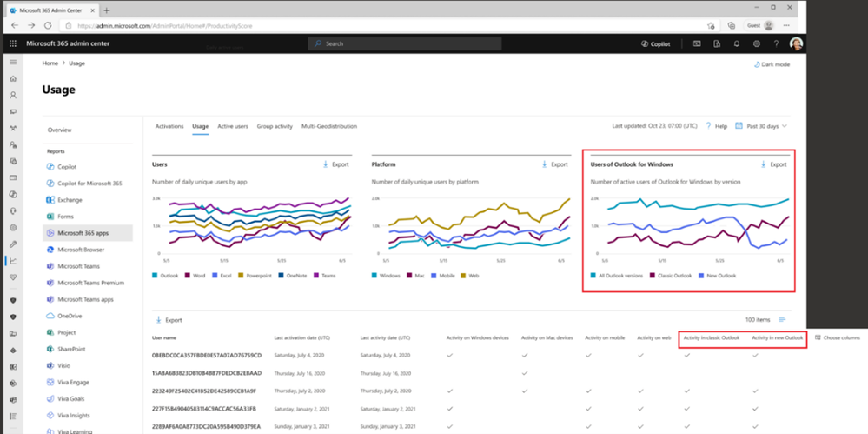Switch to the Active users tab
The width and height of the screenshot is (868, 434).
point(233,126)
